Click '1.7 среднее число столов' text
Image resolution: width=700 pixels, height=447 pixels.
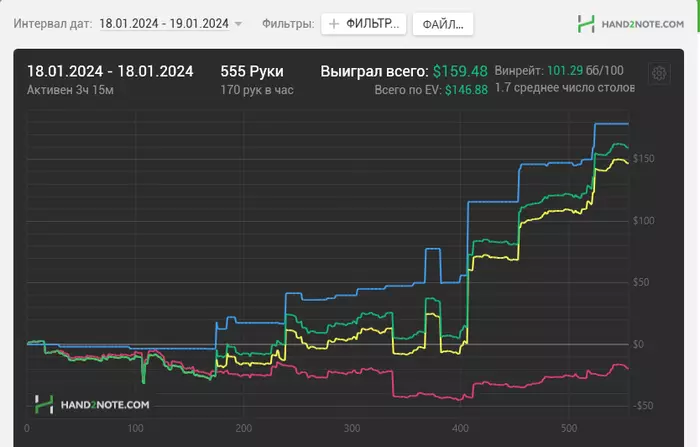coord(565,88)
